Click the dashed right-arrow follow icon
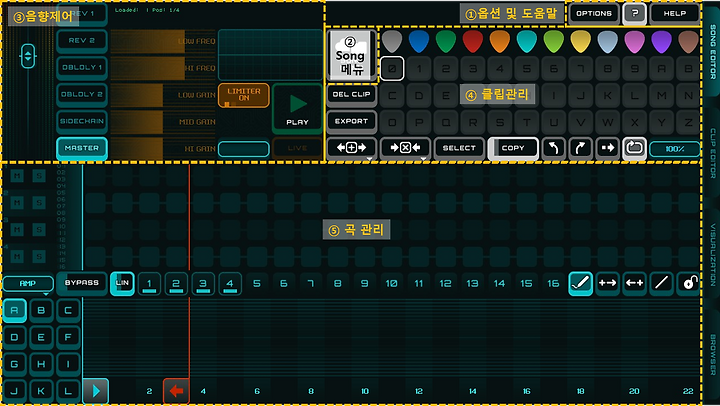720x406 pixels. click(x=608, y=148)
